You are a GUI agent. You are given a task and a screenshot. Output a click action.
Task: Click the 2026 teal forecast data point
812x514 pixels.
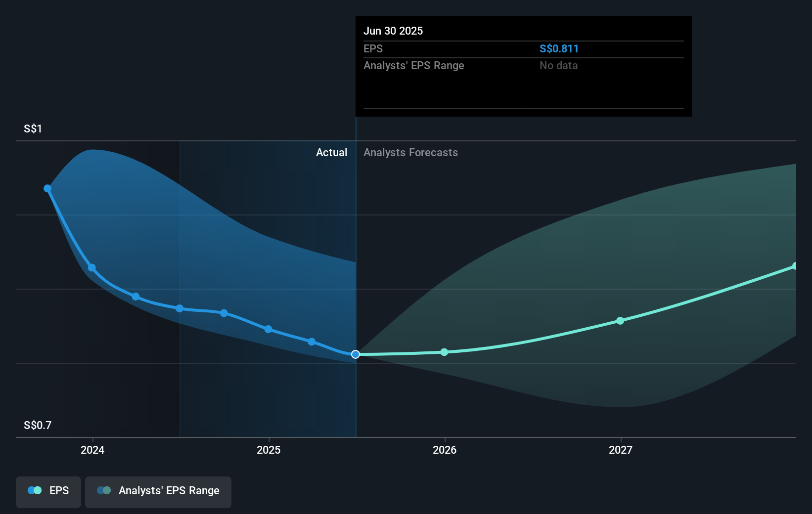click(x=444, y=352)
